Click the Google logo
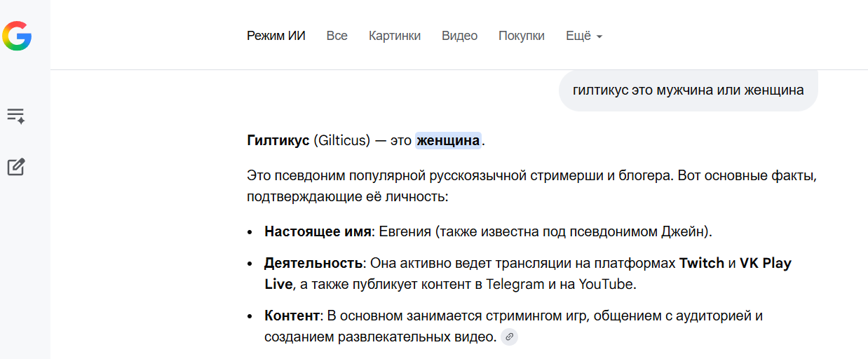Image resolution: width=868 pixels, height=359 pixels. 17,36
